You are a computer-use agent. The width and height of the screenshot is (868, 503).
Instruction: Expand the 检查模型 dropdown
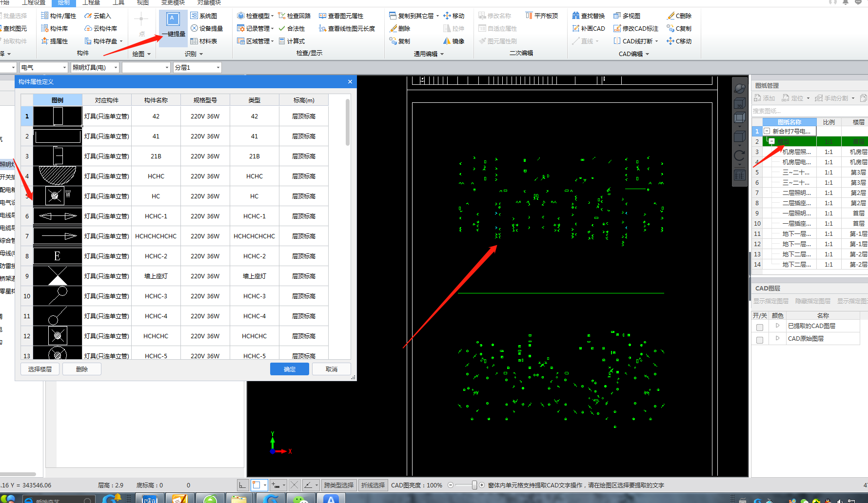pyautogui.click(x=272, y=16)
